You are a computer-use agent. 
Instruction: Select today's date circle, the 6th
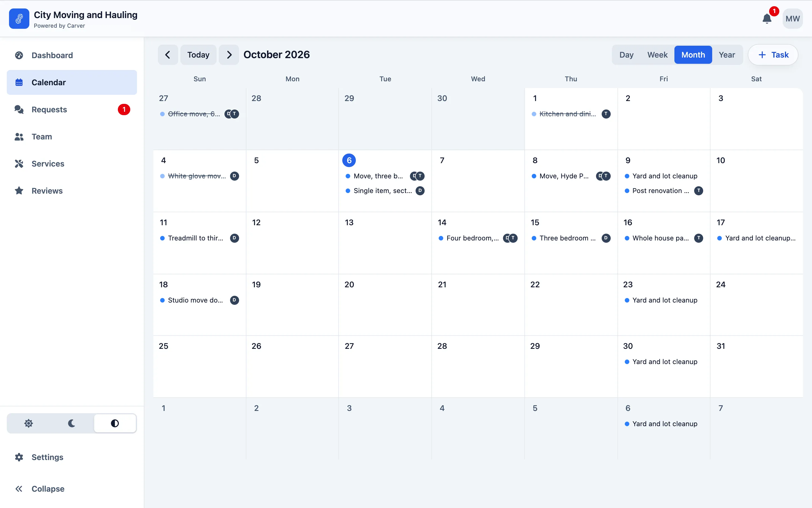349,160
